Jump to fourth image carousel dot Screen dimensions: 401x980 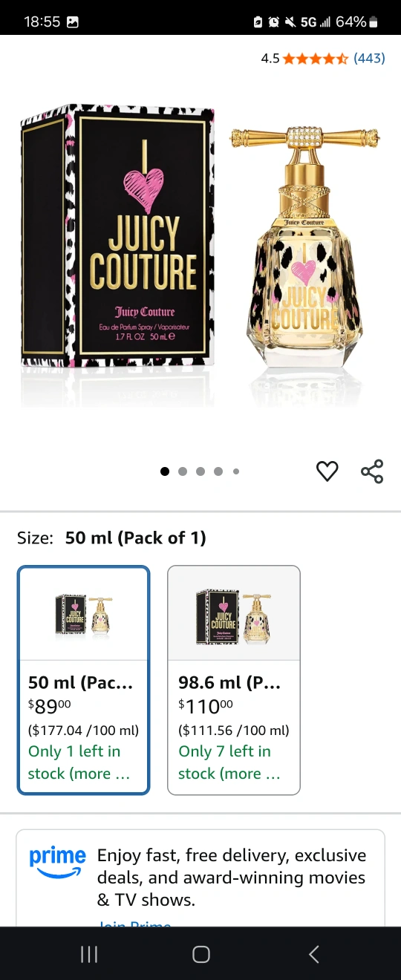[218, 471]
